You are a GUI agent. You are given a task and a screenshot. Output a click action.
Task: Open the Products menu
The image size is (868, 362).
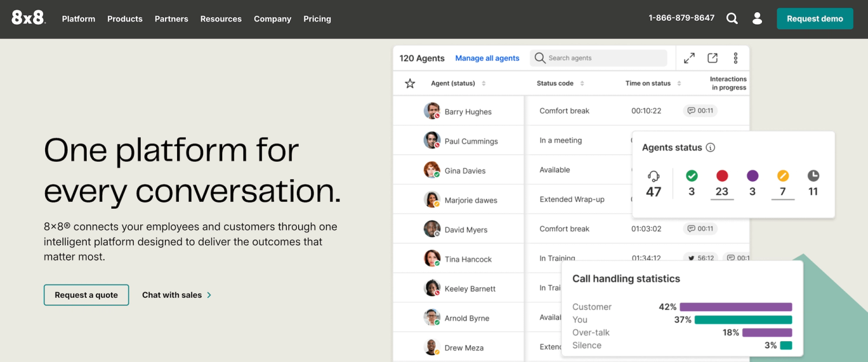click(125, 19)
